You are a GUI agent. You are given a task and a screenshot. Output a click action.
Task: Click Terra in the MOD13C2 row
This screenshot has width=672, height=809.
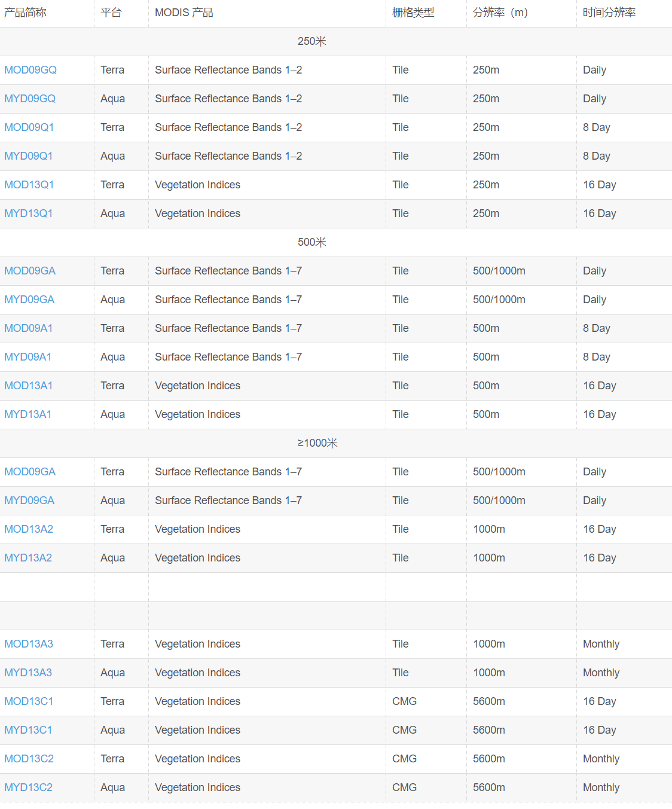tap(112, 759)
